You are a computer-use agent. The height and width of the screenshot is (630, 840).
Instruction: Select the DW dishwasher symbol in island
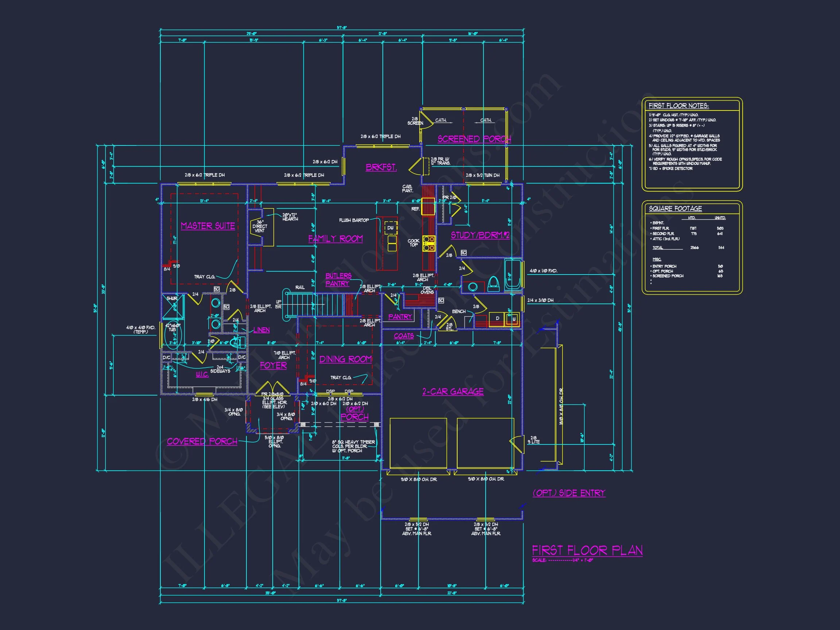coord(390,228)
